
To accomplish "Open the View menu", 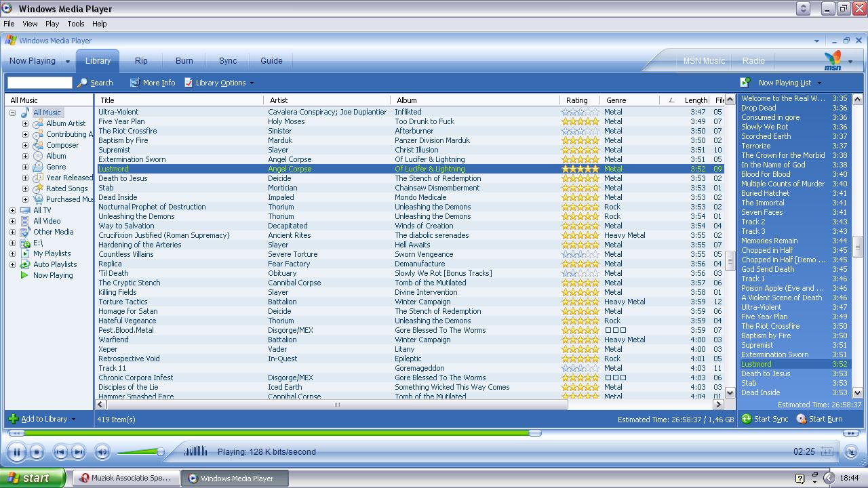I will tap(30, 24).
